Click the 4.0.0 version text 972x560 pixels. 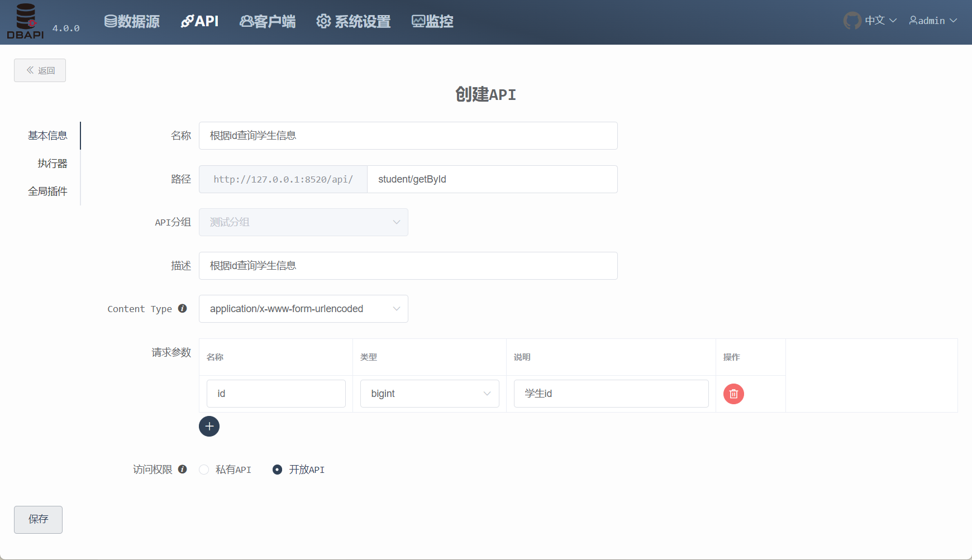click(66, 28)
